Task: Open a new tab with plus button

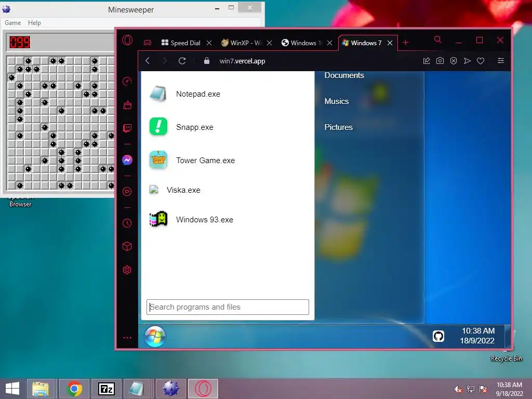Action: click(405, 43)
